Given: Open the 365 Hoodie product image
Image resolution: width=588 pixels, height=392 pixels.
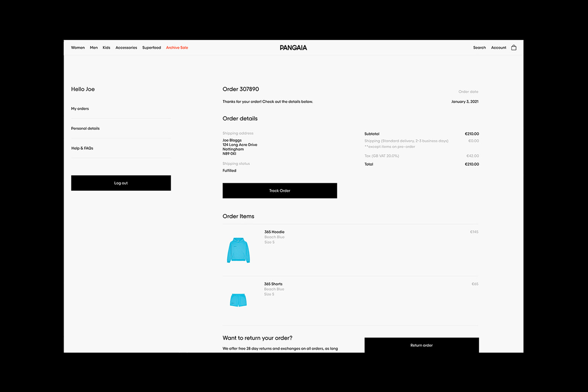Looking at the screenshot, I should (x=239, y=250).
